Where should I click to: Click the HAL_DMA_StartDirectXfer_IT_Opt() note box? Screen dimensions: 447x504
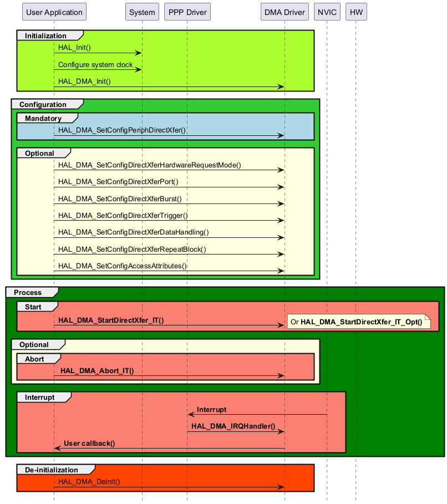pyautogui.click(x=359, y=322)
